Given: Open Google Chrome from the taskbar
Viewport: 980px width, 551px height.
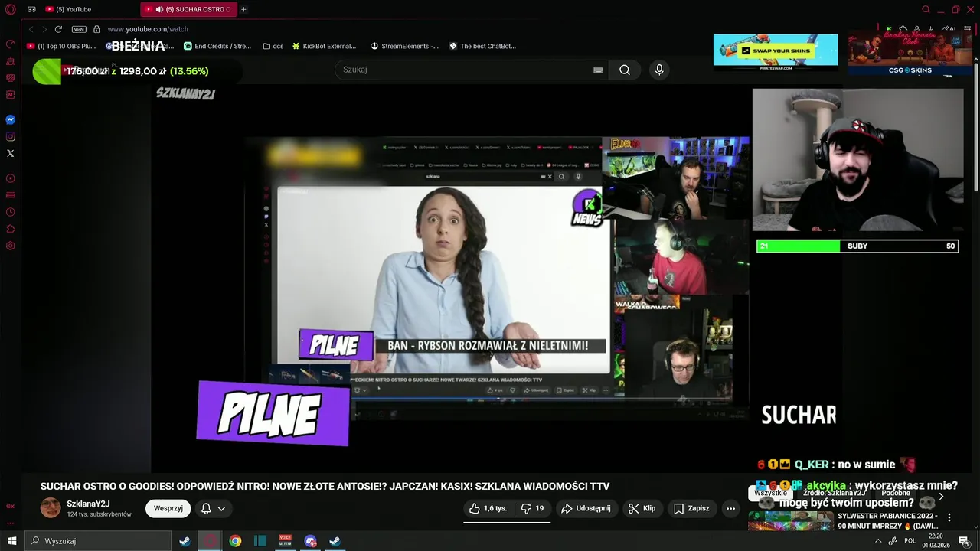Looking at the screenshot, I should click(x=235, y=541).
